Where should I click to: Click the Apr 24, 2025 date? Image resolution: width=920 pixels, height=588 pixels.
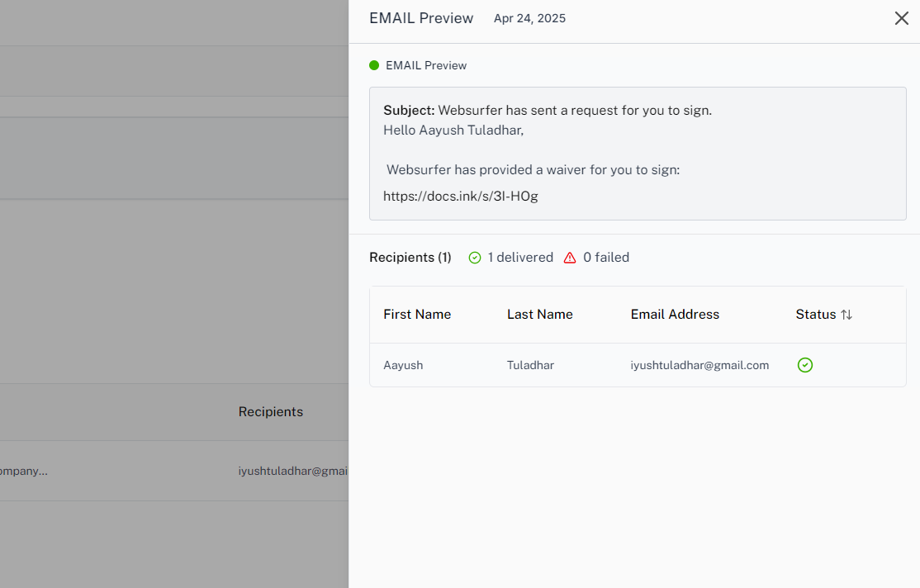point(529,18)
